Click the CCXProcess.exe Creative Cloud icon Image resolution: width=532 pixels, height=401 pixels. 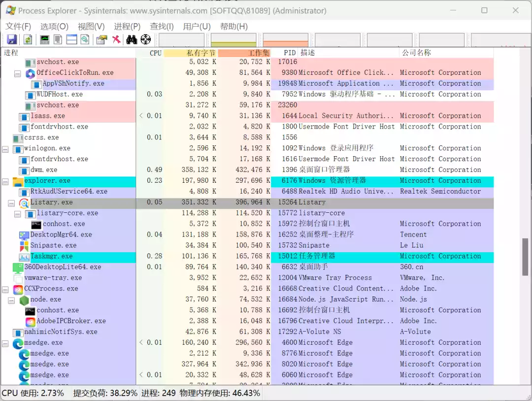[x=18, y=289]
